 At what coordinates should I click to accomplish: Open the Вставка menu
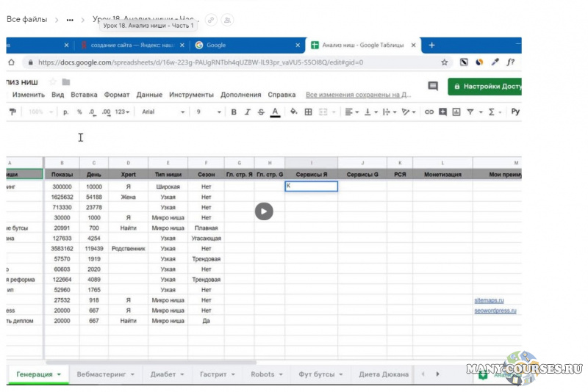click(x=85, y=95)
